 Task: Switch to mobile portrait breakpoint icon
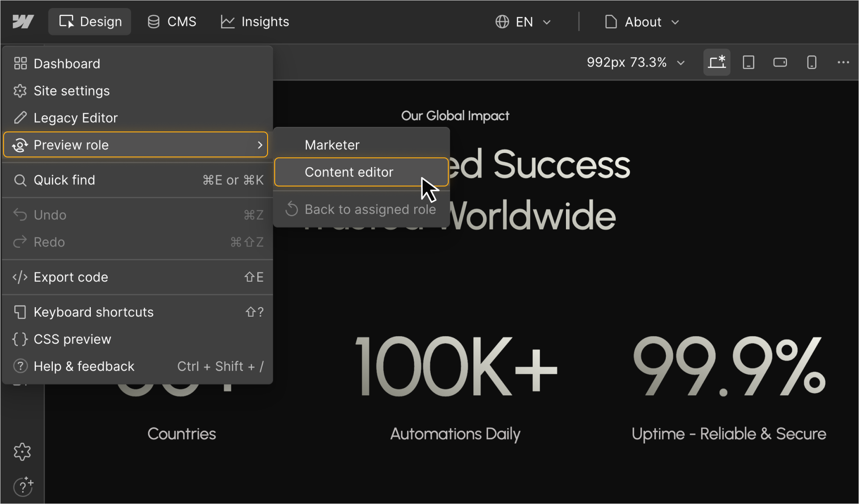(812, 62)
